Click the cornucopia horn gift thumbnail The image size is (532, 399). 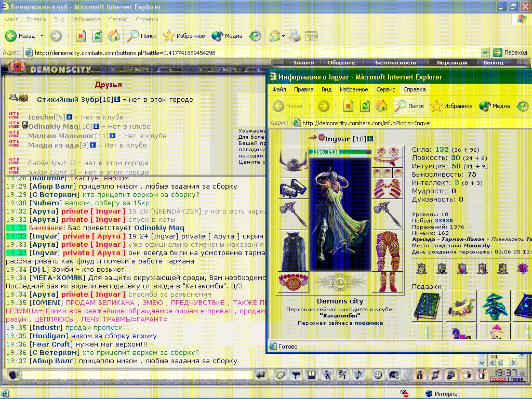point(461,307)
